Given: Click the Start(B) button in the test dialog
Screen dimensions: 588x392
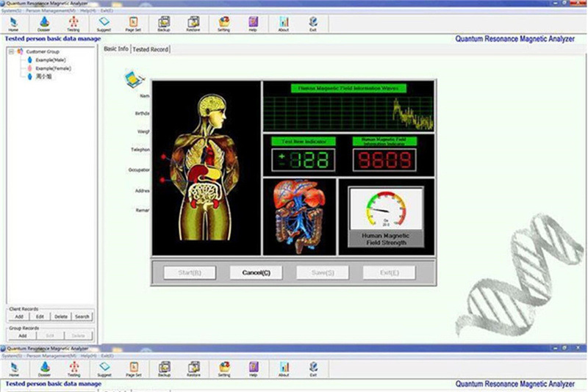Looking at the screenshot, I should (190, 272).
